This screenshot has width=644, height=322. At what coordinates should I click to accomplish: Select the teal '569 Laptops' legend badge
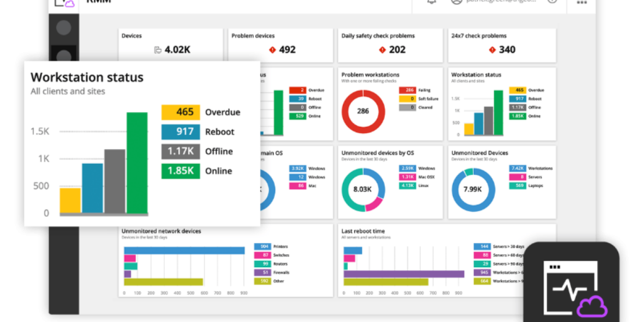coord(518,186)
